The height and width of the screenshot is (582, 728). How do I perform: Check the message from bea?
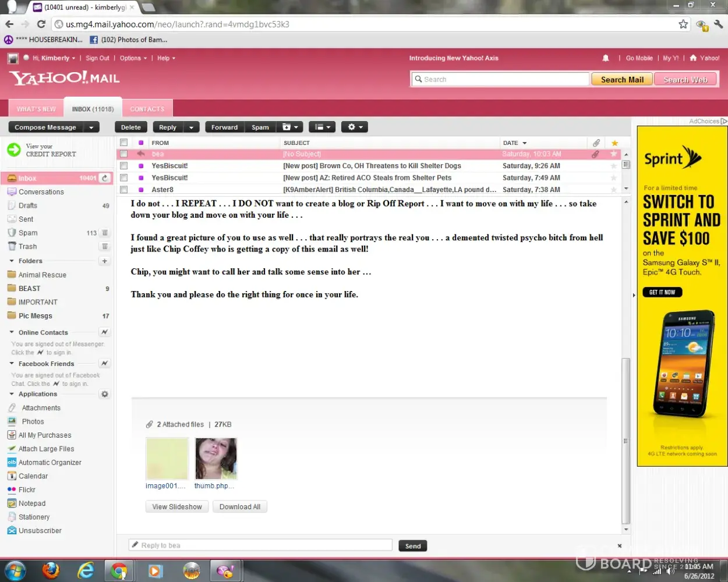click(x=123, y=154)
